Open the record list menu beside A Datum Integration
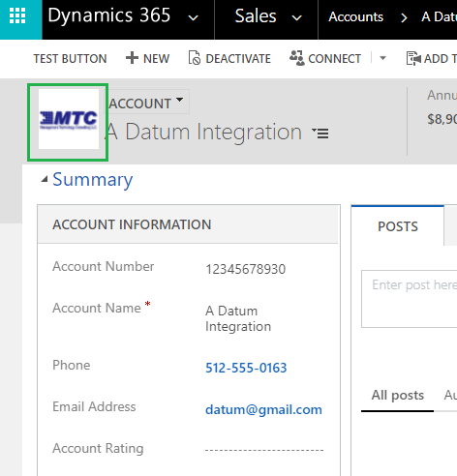This screenshot has height=476, width=457. (x=320, y=133)
